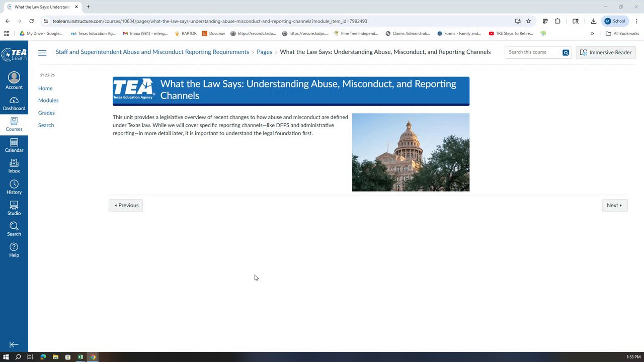
Task: Open Windows Start menu
Action: [6, 357]
